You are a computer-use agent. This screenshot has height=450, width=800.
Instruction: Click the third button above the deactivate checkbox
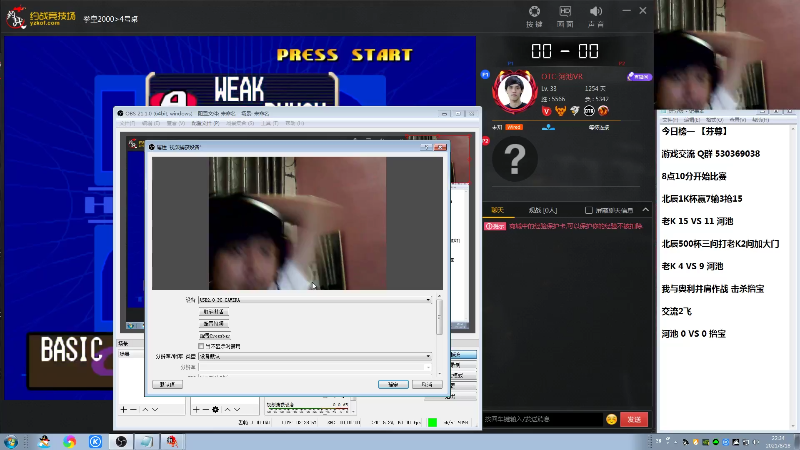pyautogui.click(x=215, y=336)
